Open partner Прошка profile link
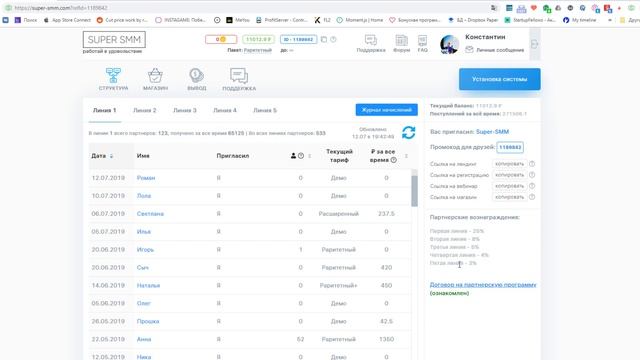The width and height of the screenshot is (640, 360). [x=148, y=321]
